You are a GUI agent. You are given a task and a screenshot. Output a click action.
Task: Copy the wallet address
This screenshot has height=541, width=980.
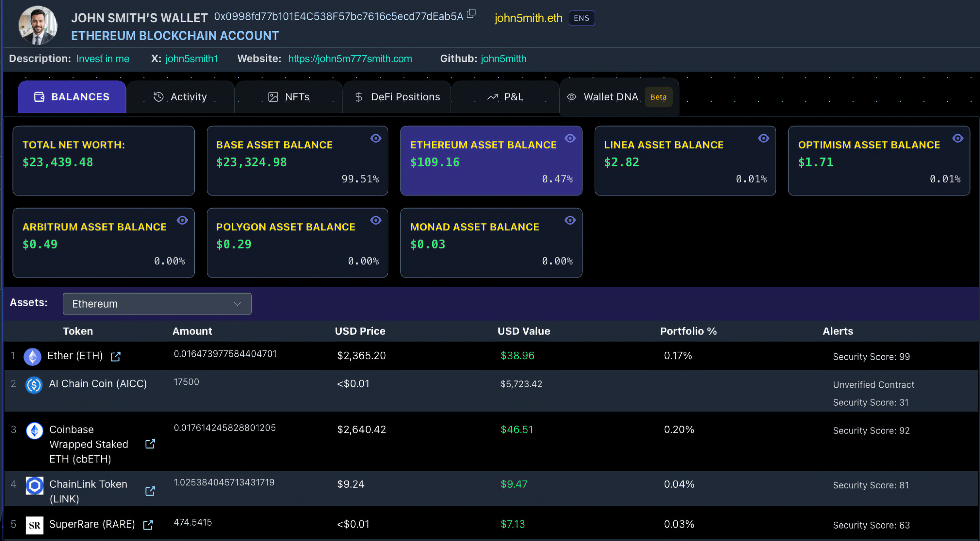[471, 13]
